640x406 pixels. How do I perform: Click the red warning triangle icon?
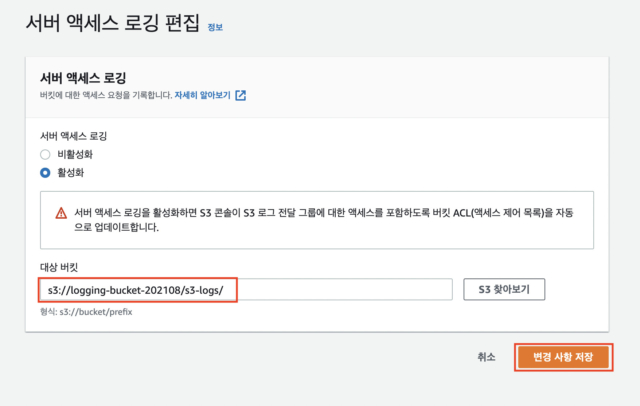point(61,213)
